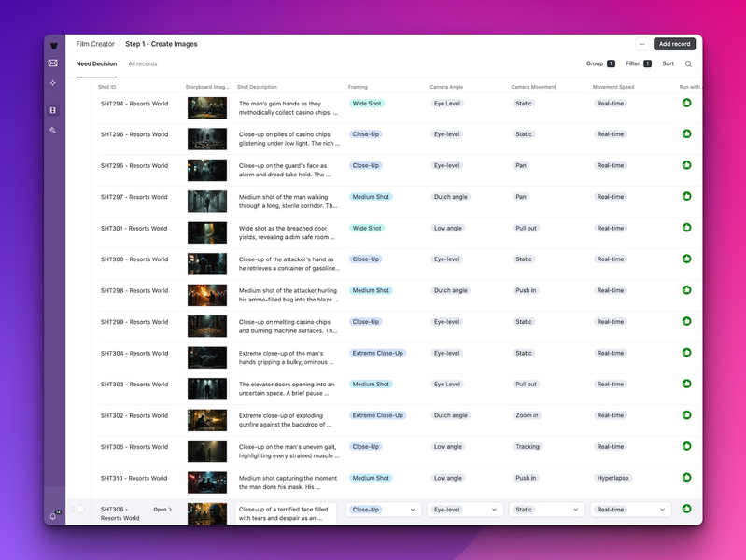
Task: Open the Filter menu
Action: click(x=639, y=63)
